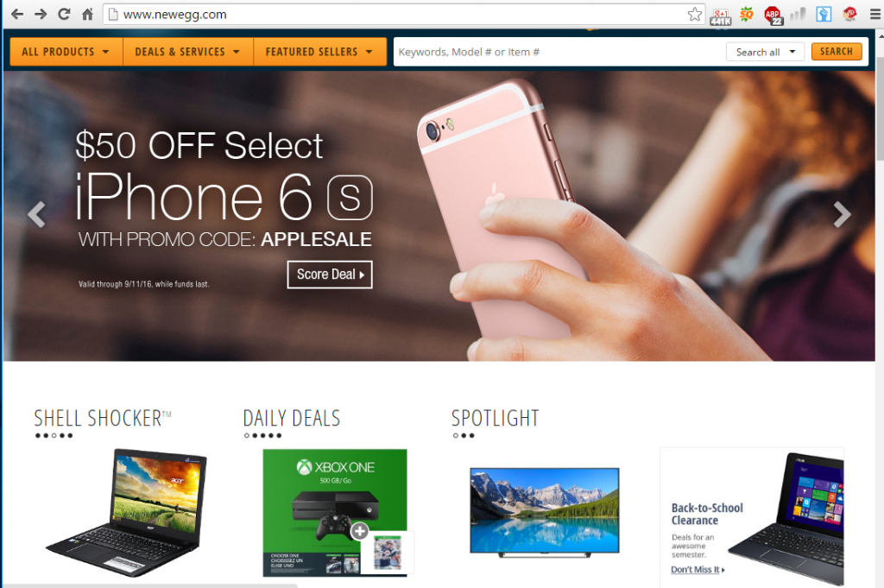Image resolution: width=884 pixels, height=588 pixels.
Task: Go back with the browser back arrow
Action: 17,14
